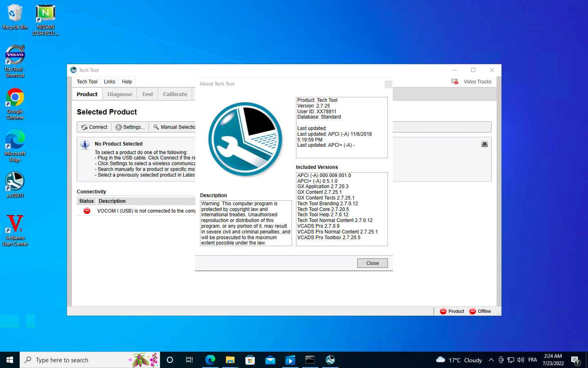The image size is (588, 368).
Task: Open the 17°C Cloudy weather widget
Action: (x=459, y=360)
